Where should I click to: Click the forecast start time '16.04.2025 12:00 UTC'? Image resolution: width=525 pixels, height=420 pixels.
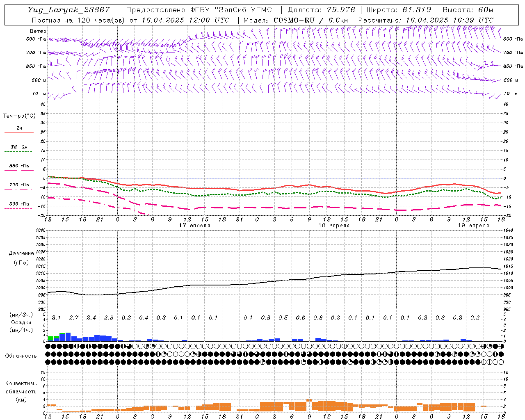pos(185,20)
